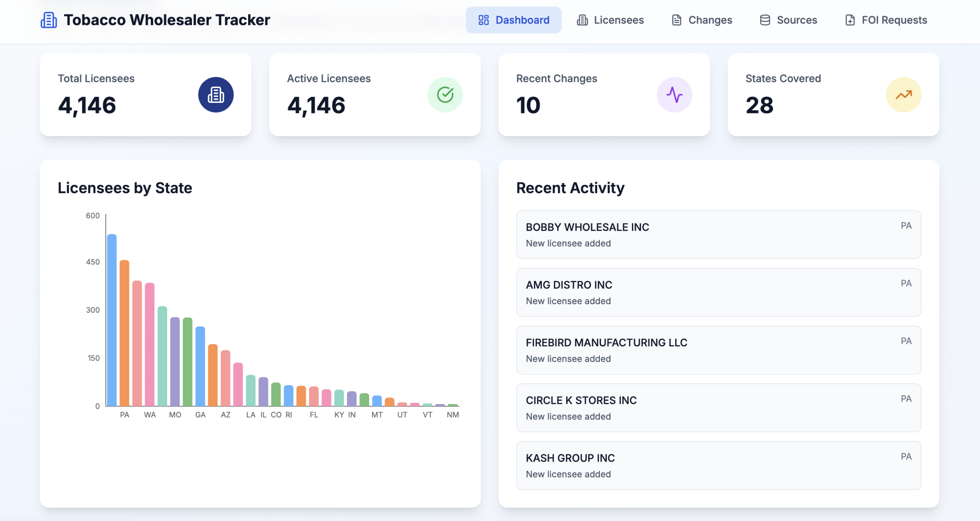Click the green checkmark on Active Licensees card
Image resolution: width=980 pixels, height=521 pixels.
click(445, 95)
